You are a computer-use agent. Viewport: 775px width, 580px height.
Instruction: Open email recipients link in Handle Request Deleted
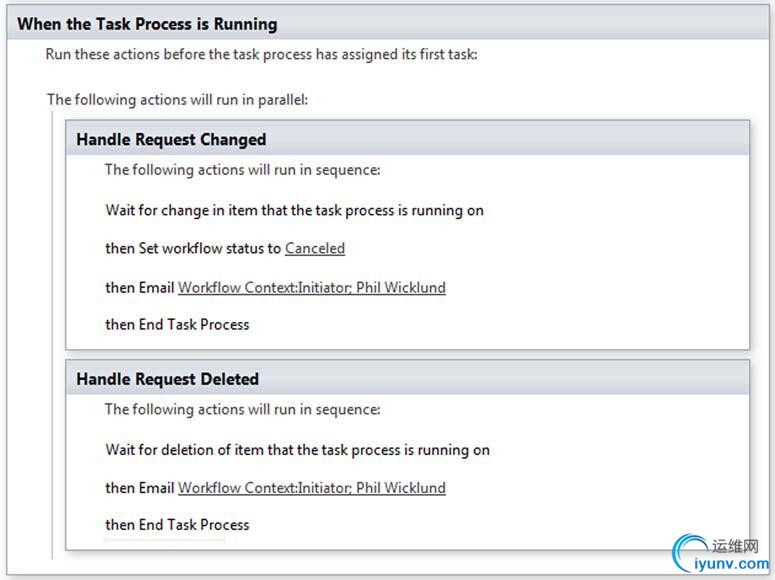point(311,488)
